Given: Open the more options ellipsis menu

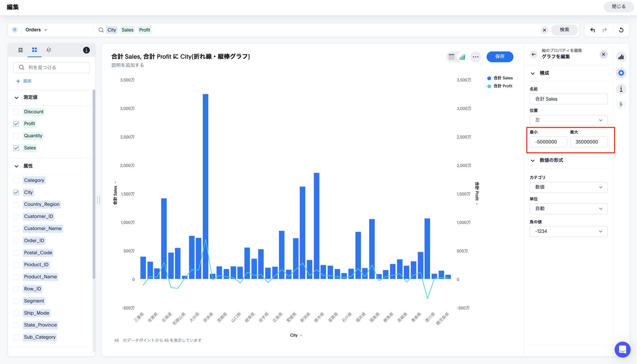Looking at the screenshot, I should click(475, 57).
